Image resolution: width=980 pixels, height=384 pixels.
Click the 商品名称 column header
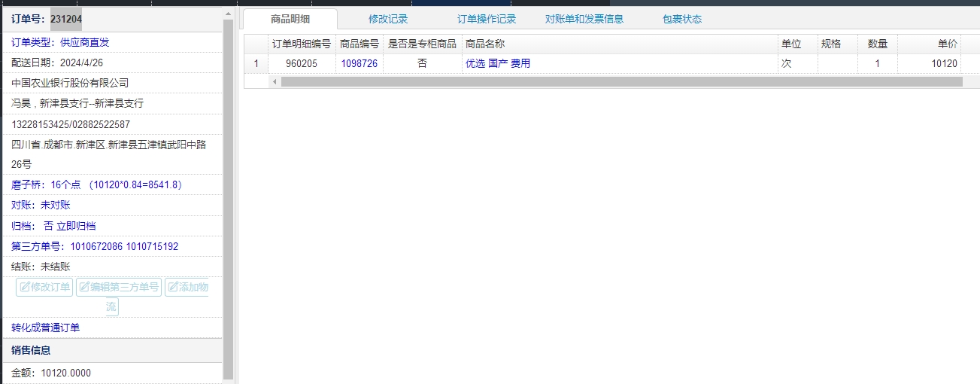[x=619, y=44]
